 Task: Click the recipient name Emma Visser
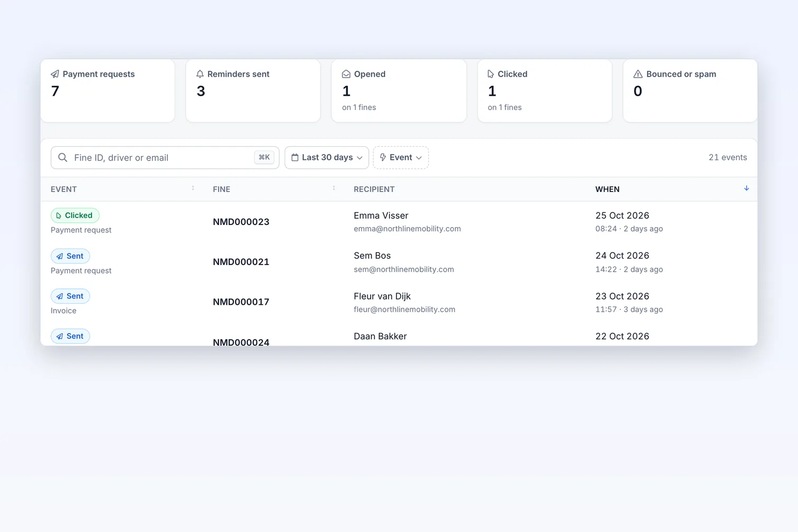click(x=381, y=215)
